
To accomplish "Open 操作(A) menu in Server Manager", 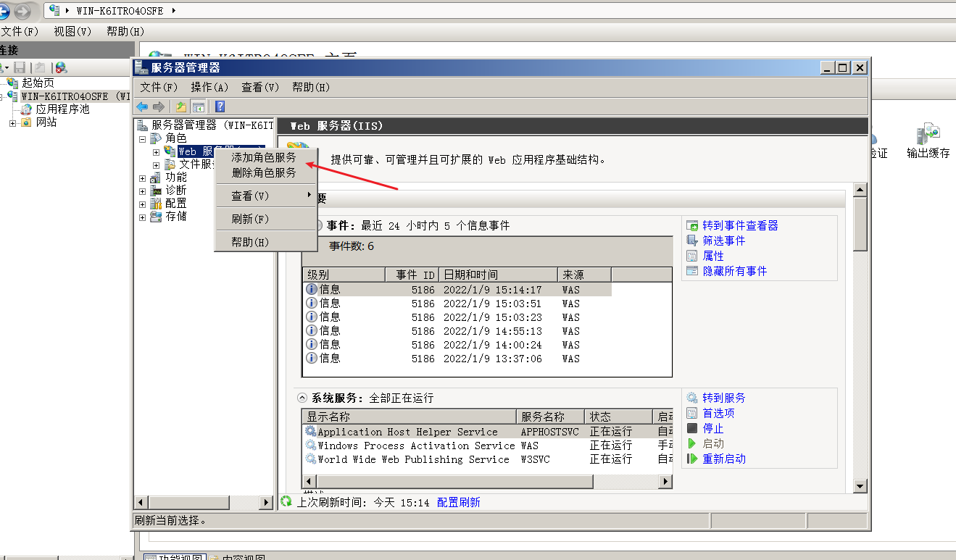I will [209, 87].
